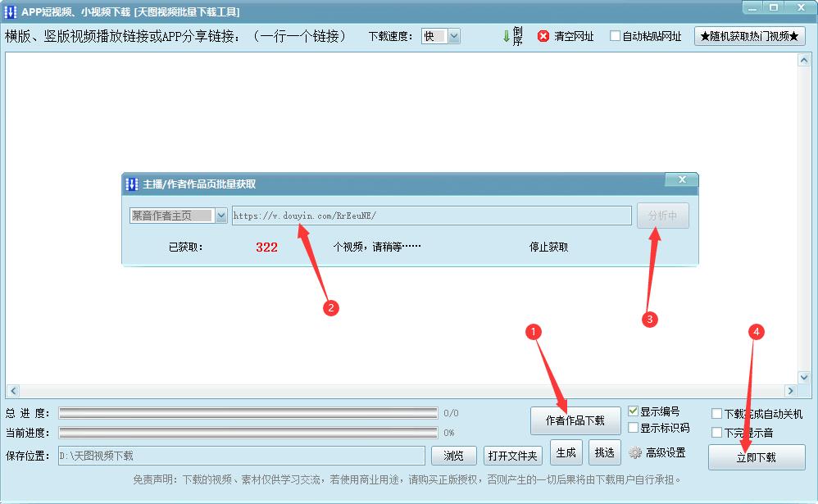
Task: Uncheck the 显示编号 option
Action: 633,412
